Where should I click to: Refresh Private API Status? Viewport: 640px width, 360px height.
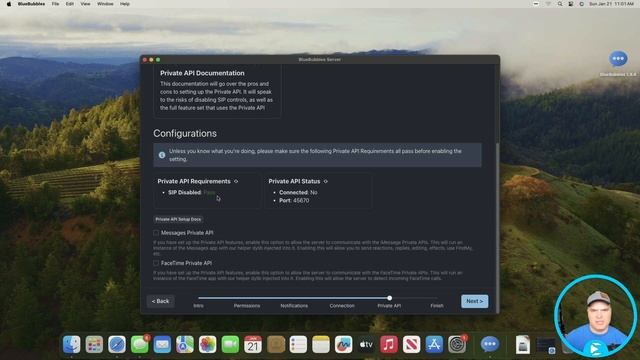point(326,181)
